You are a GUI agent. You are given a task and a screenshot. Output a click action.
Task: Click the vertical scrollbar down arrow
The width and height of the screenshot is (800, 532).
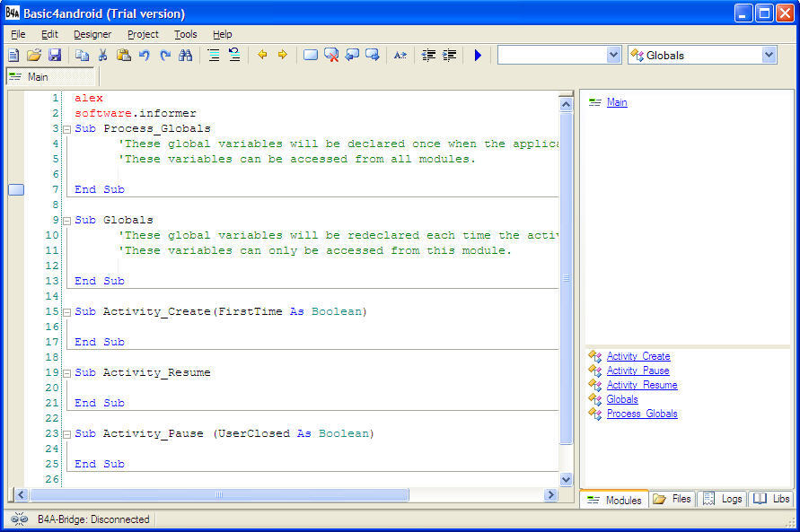567,478
